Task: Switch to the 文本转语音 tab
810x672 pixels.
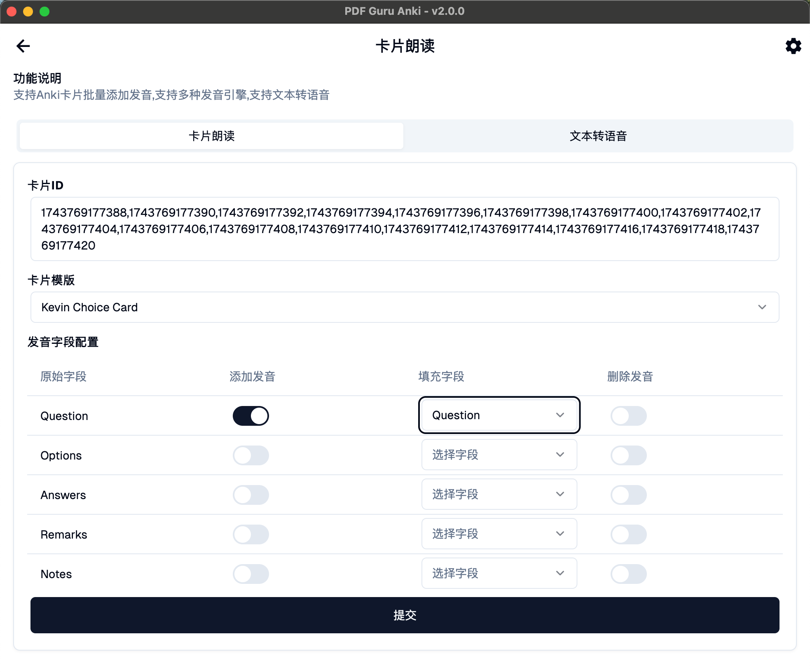Action: (598, 136)
